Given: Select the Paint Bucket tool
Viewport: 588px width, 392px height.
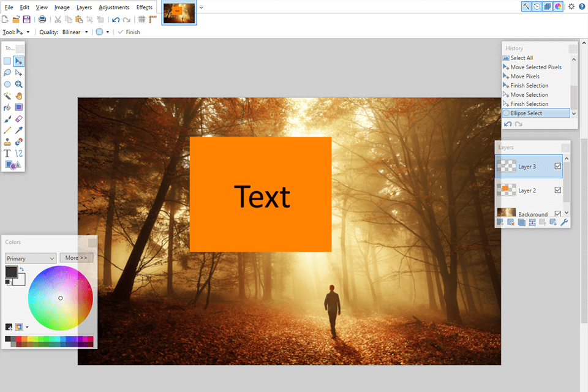Looking at the screenshot, I should (x=7, y=108).
